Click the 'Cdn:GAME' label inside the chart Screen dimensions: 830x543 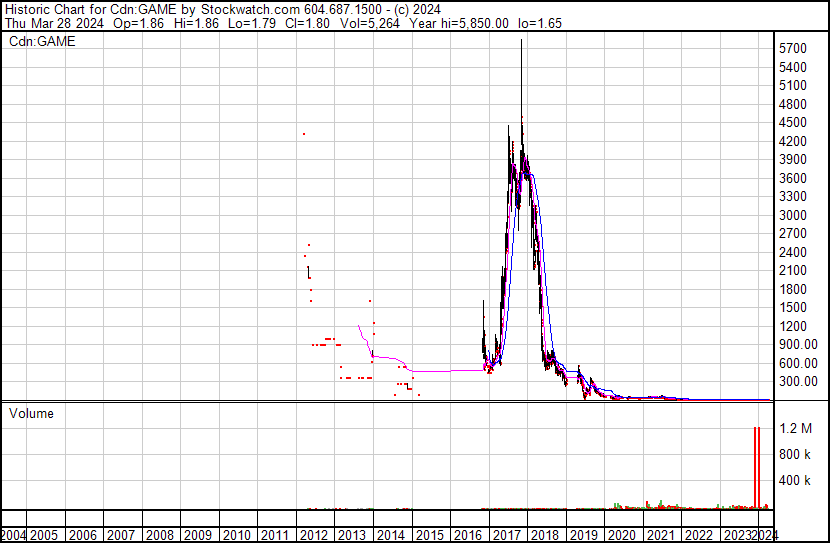coord(42,41)
